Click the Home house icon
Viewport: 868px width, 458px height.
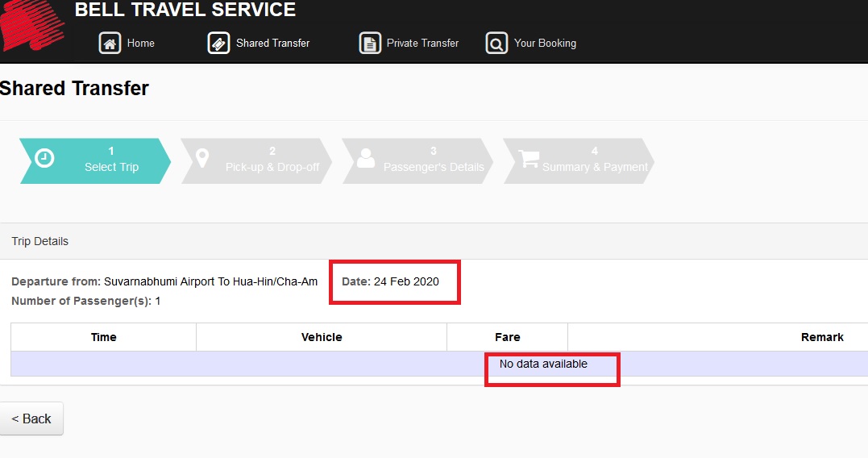point(110,44)
